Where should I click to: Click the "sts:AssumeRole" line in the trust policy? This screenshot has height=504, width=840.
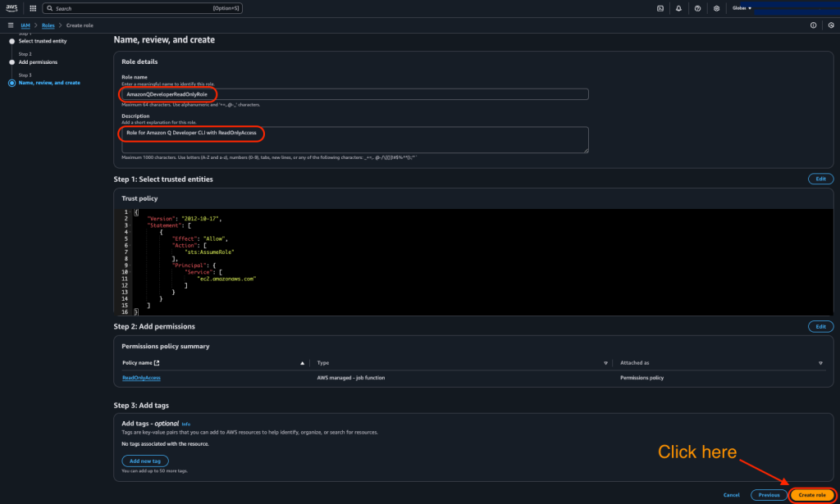209,252
